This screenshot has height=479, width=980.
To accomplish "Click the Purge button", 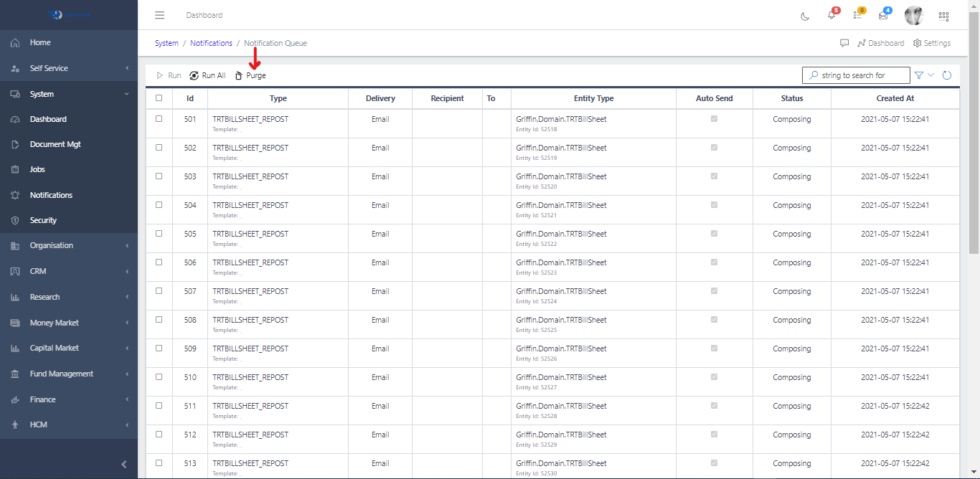I will [250, 75].
